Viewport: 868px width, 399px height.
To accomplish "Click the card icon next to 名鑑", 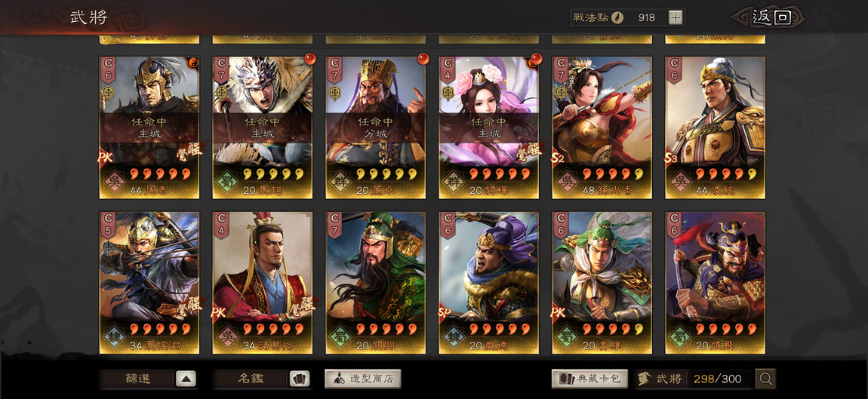I will click(300, 379).
